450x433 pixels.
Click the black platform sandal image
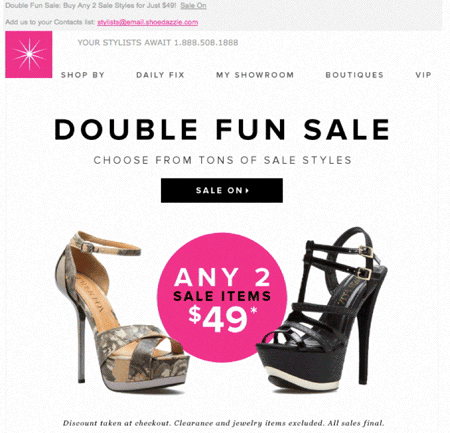coord(323,308)
